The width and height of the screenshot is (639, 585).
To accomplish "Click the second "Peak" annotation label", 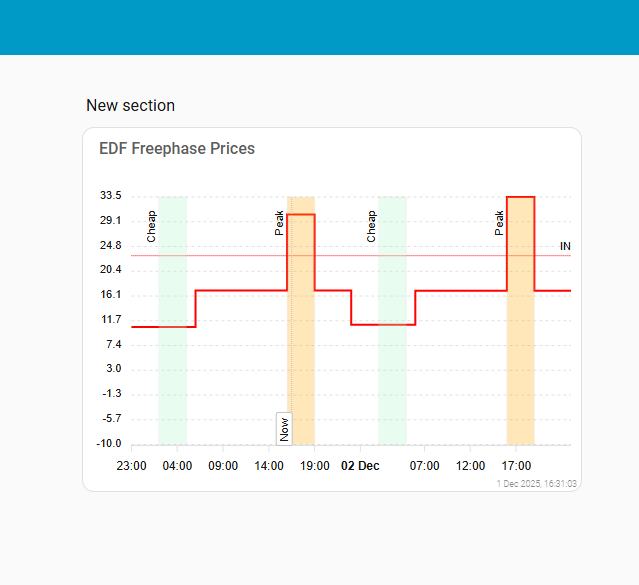I will click(500, 223).
